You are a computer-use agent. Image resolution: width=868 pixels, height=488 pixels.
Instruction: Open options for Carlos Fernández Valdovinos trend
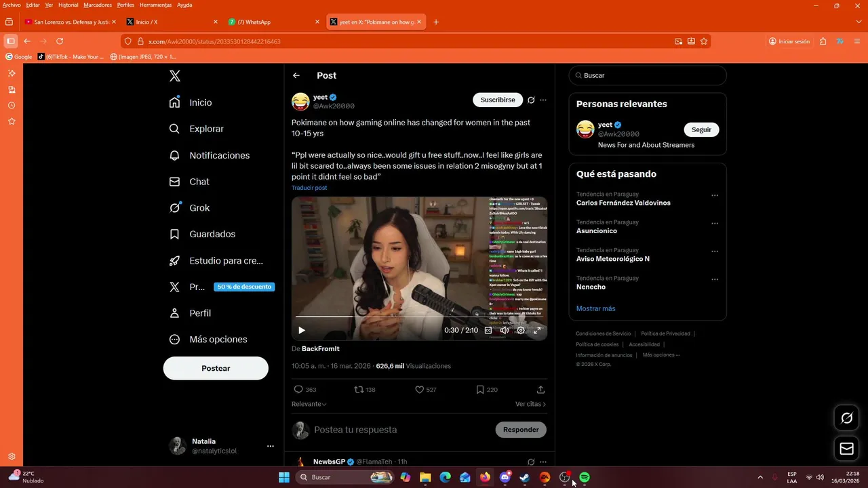[x=715, y=195]
